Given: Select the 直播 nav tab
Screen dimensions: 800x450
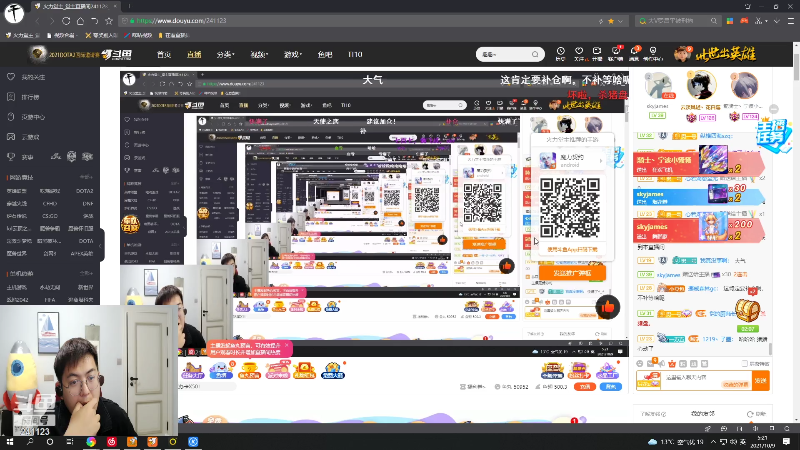Looking at the screenshot, I should point(194,54).
